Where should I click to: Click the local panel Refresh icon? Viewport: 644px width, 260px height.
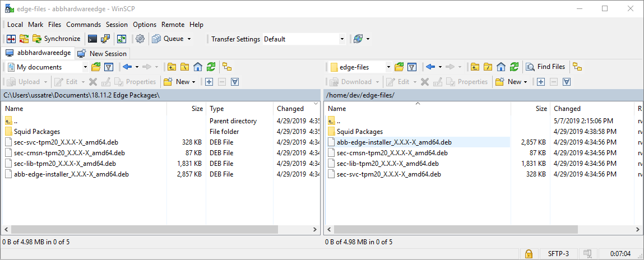tap(211, 67)
